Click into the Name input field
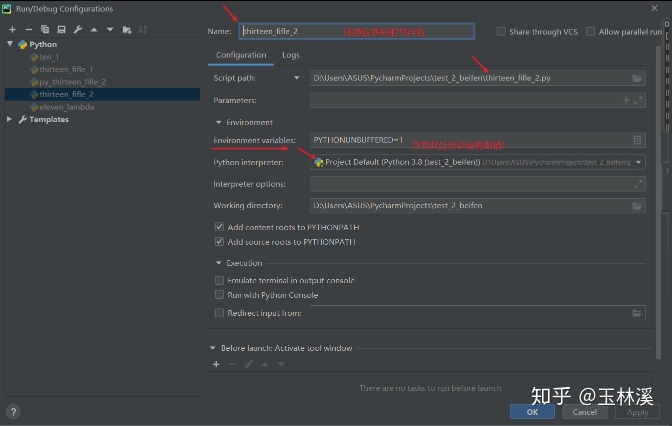 (x=357, y=31)
